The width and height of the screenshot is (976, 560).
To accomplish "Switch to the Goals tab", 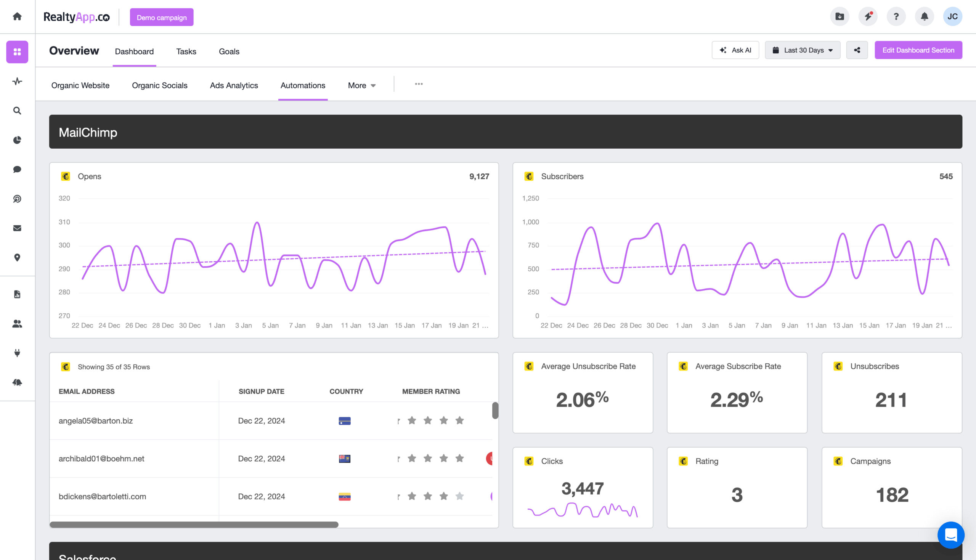I will tap(229, 51).
